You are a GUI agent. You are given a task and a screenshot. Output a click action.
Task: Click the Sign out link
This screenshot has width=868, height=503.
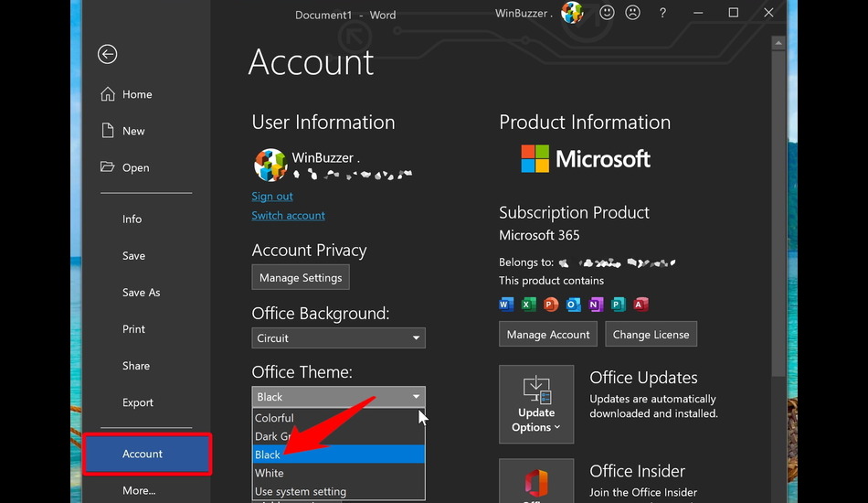coord(272,197)
